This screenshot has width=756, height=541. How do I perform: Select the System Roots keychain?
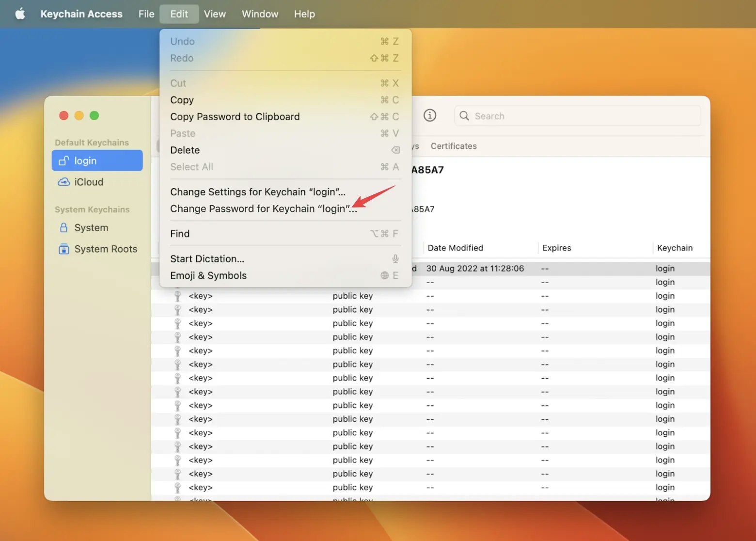pos(97,249)
